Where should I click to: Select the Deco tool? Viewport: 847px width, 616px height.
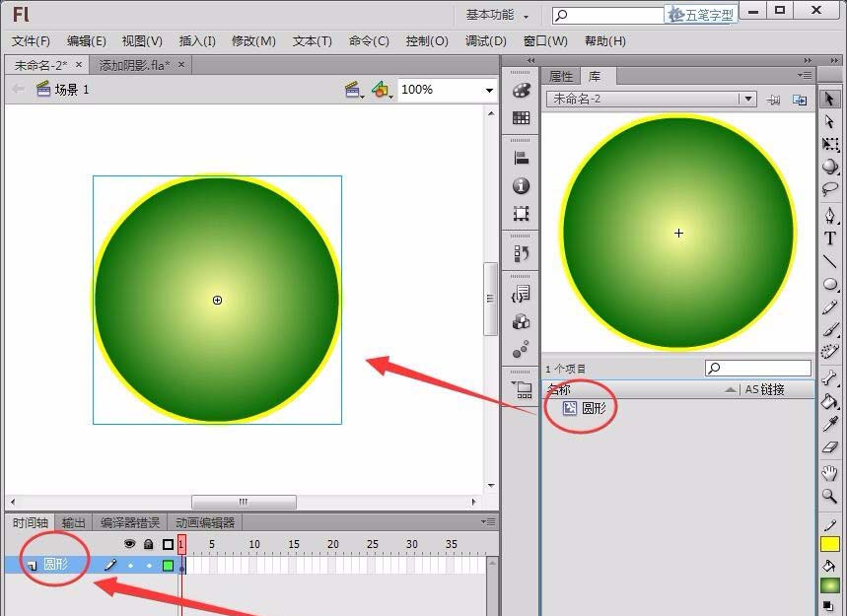829,352
